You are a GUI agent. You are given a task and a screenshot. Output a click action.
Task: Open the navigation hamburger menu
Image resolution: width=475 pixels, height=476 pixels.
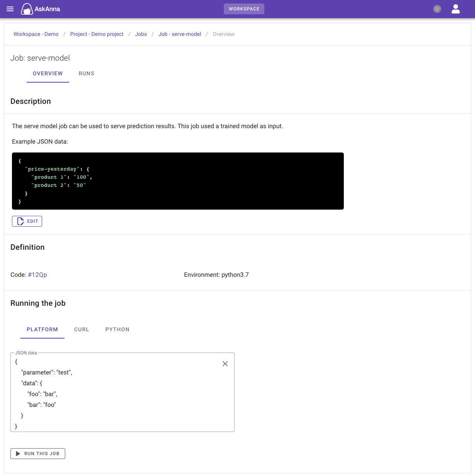(x=10, y=9)
